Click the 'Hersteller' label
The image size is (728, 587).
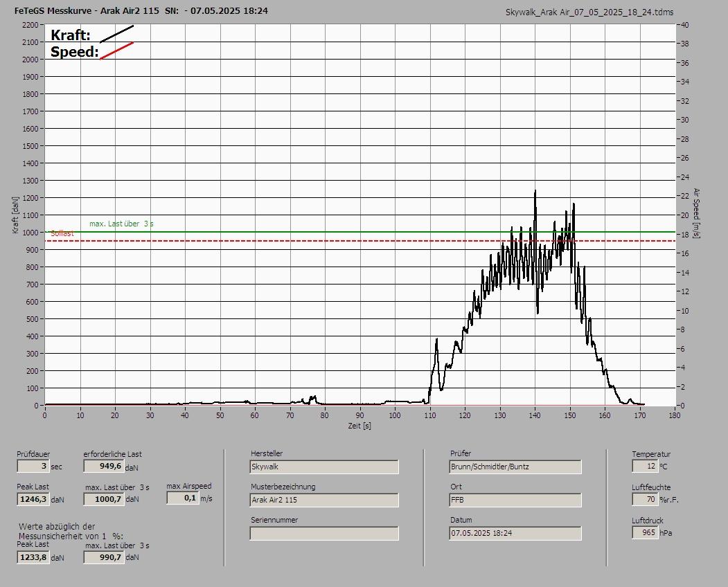click(267, 453)
